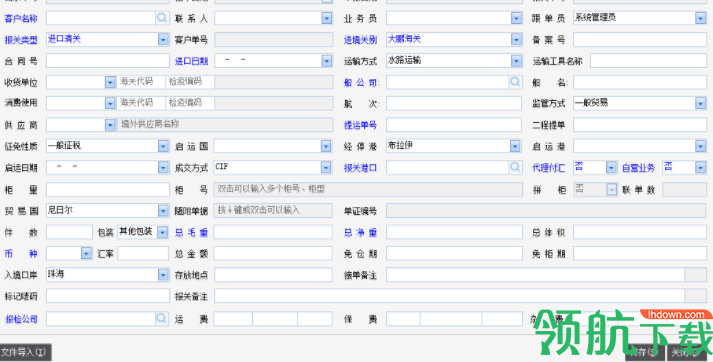Open the 代理付汇 dropdown showing 否

611,167
